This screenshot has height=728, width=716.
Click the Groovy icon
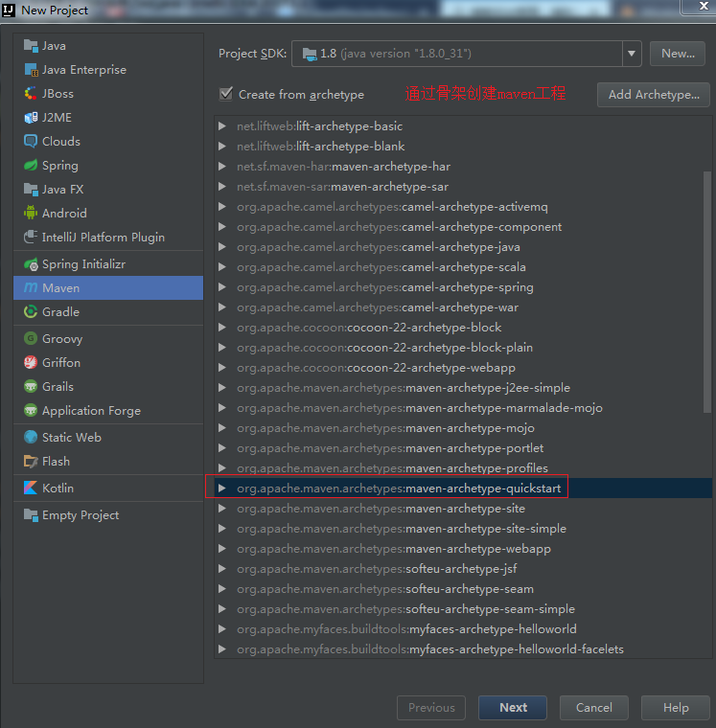point(31,338)
